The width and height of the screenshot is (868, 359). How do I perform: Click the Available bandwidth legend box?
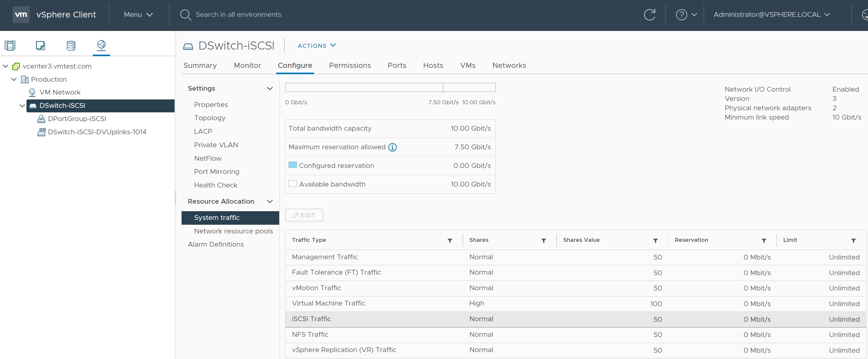tap(292, 184)
